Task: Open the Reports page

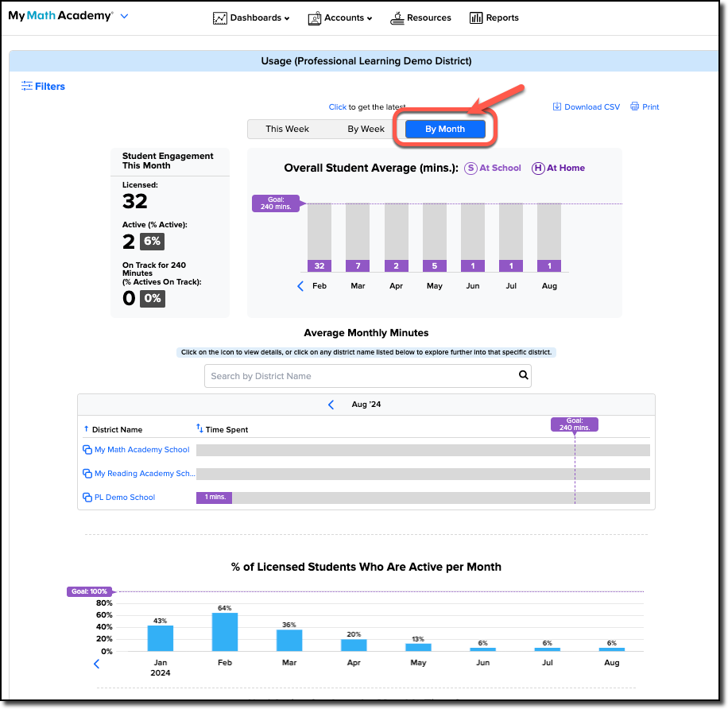Action: pyautogui.click(x=494, y=17)
